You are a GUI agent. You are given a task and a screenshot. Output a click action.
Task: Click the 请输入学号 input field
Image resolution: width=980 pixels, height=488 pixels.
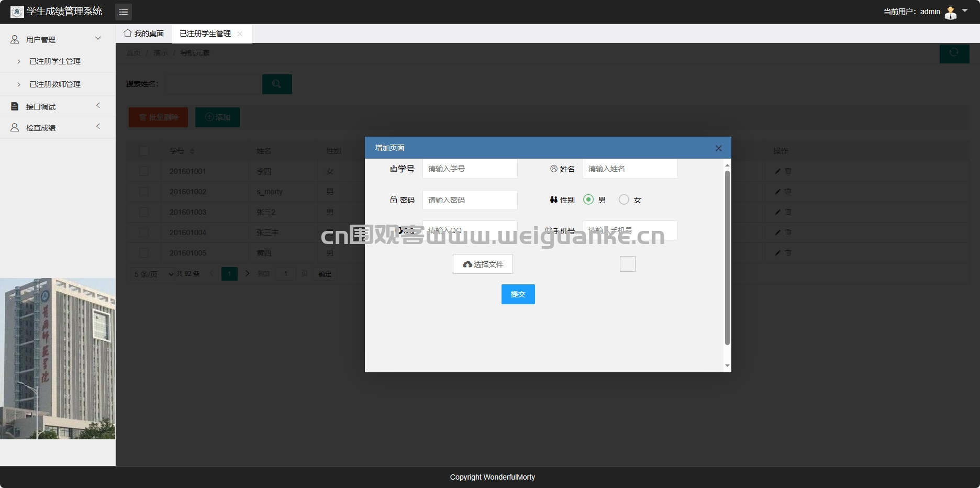470,169
